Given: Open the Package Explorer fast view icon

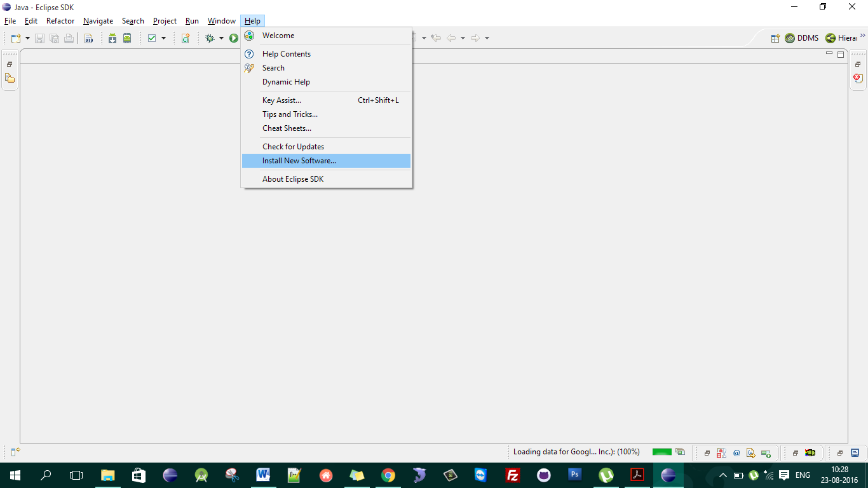Looking at the screenshot, I should [x=10, y=79].
